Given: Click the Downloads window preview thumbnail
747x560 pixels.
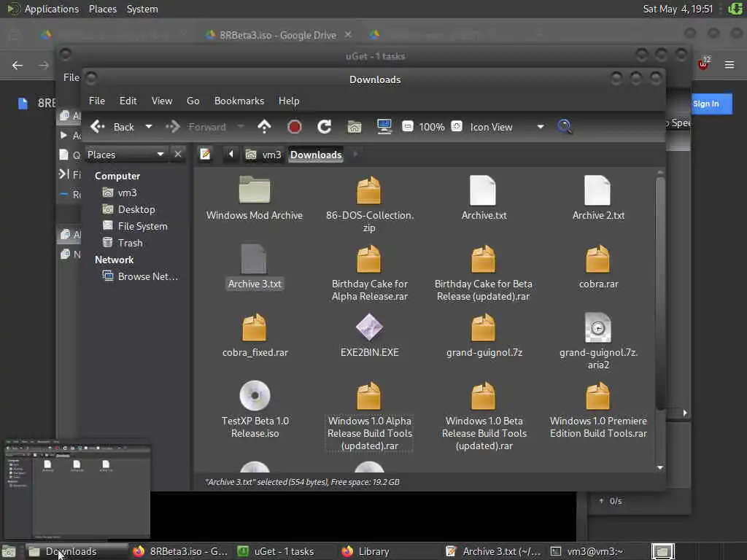Looking at the screenshot, I should tap(77, 489).
